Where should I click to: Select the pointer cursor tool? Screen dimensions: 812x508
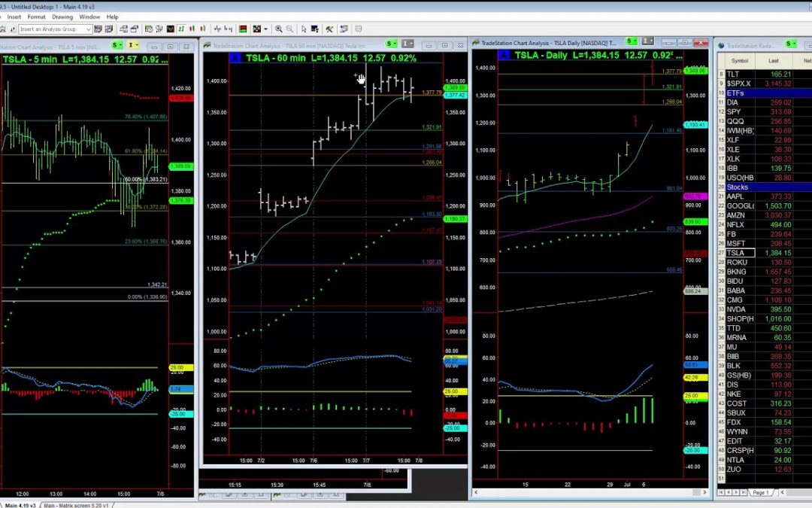point(304,29)
